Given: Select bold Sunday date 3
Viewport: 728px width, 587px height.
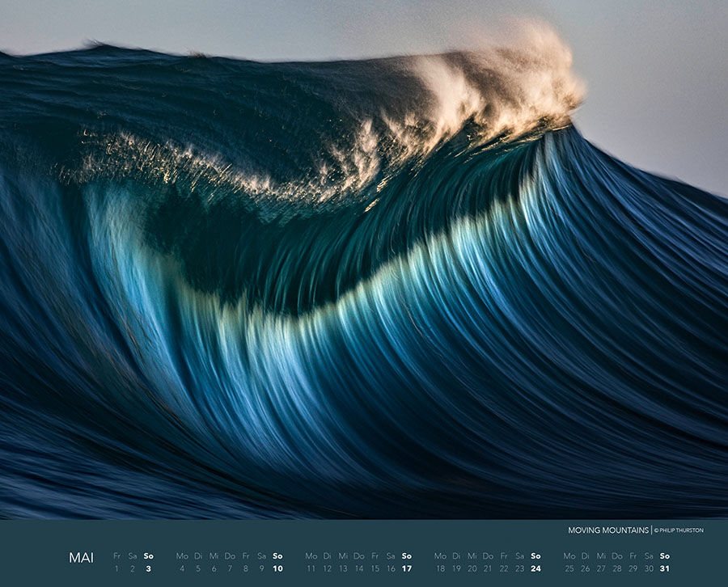Looking at the screenshot, I should tap(148, 568).
